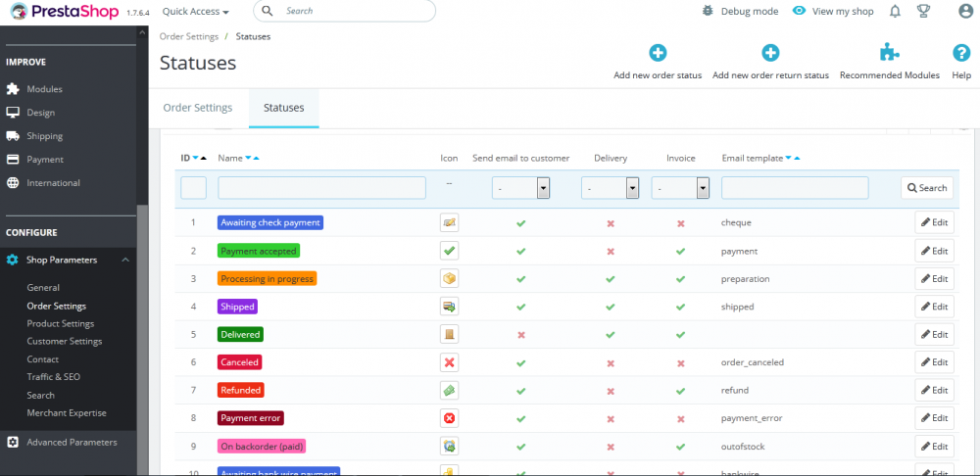Select the Statuses tab

tap(284, 108)
